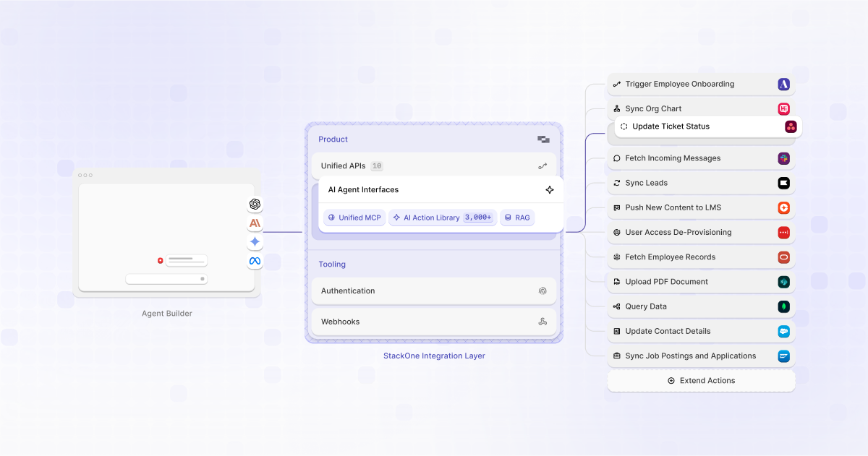Click the layers icon in the Product header
Image resolution: width=868 pixels, height=456 pixels.
click(x=543, y=139)
